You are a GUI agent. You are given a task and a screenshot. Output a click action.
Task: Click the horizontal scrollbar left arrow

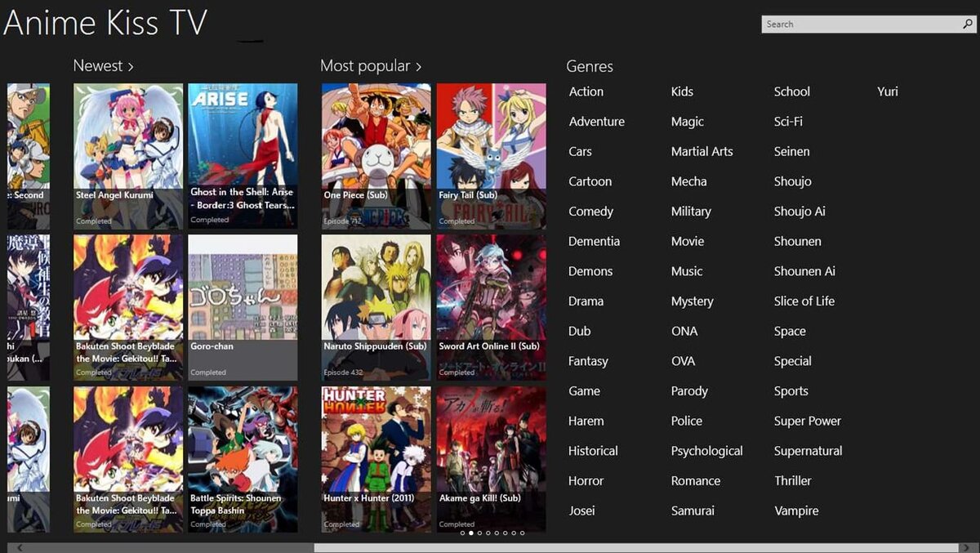click(x=20, y=548)
